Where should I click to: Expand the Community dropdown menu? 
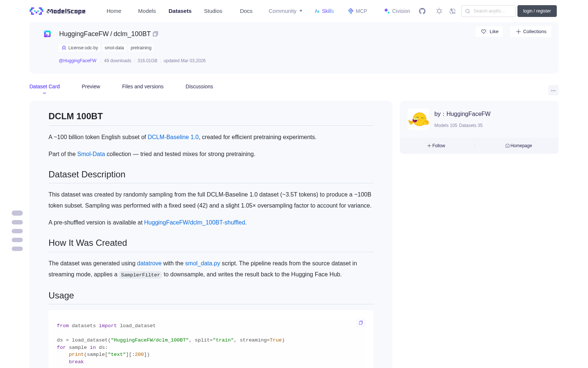(x=286, y=11)
